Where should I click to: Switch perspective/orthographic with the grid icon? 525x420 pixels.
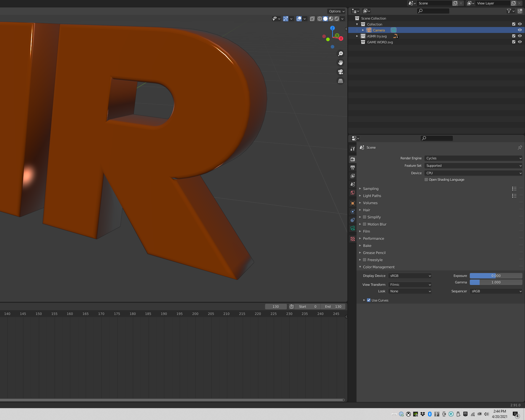click(x=341, y=81)
